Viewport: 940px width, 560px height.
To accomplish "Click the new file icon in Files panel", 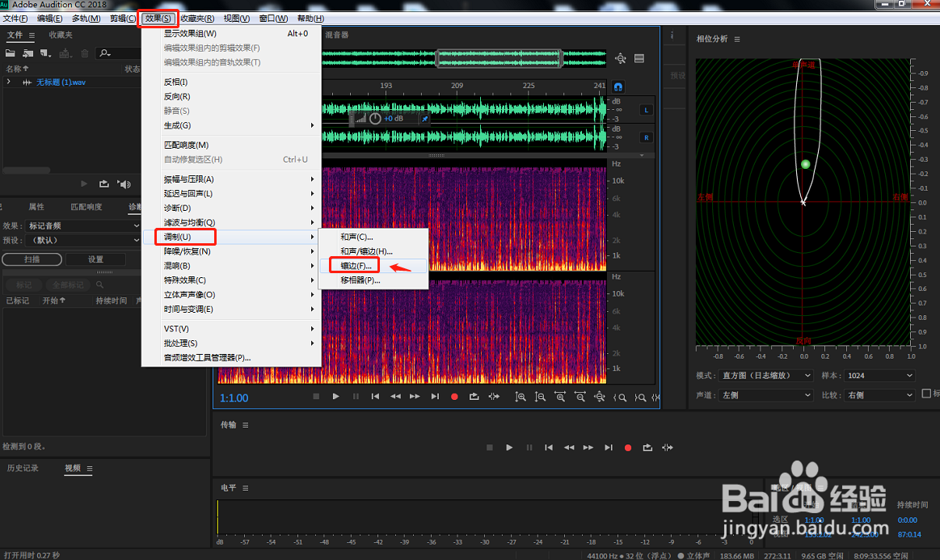I will pyautogui.click(x=45, y=53).
